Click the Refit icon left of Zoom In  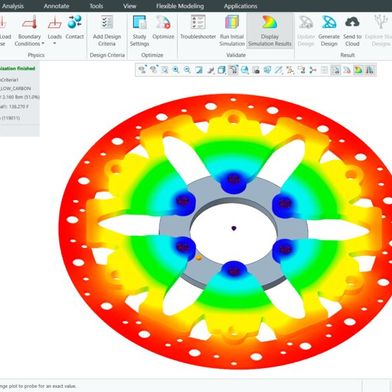[x=165, y=70]
